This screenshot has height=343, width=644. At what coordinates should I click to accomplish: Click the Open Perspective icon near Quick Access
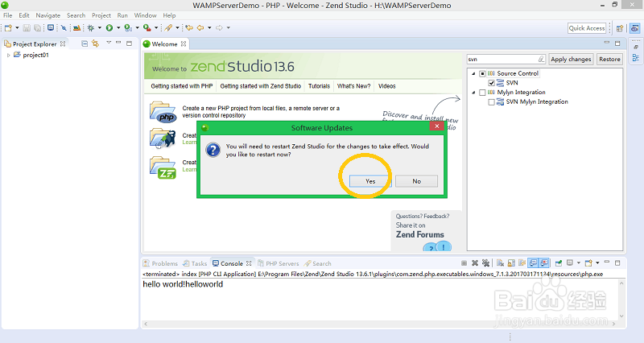[x=620, y=28]
